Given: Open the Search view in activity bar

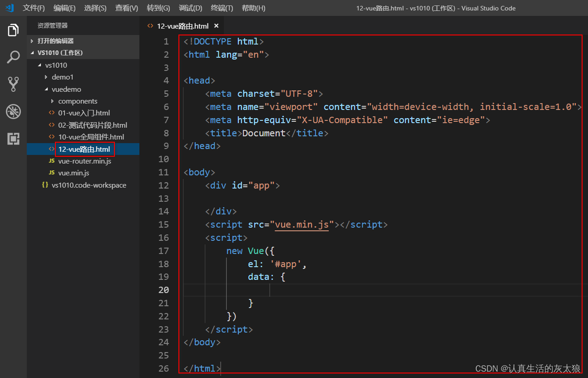Looking at the screenshot, I should point(13,57).
